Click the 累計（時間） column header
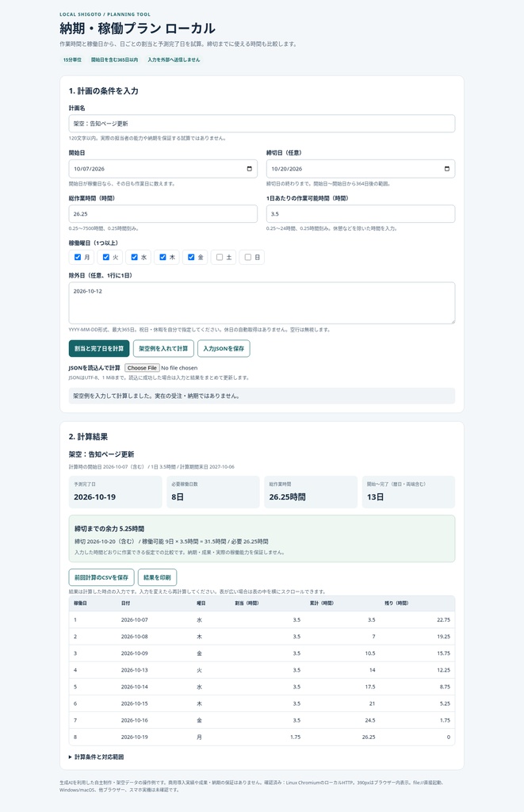Viewport: 524px width, 812px height. coord(322,603)
